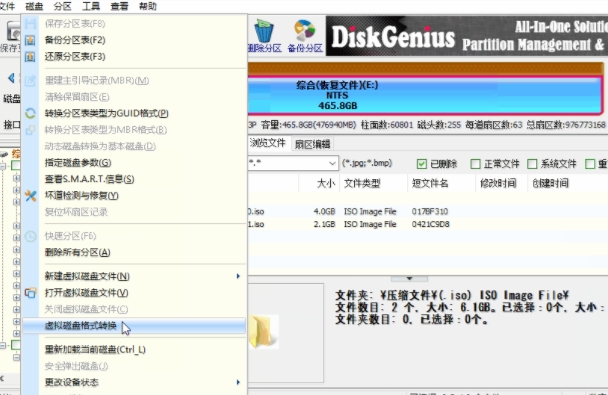The height and width of the screenshot is (395, 608).
Task: Expand 更改设备状态 submenu
Action: coord(134,382)
